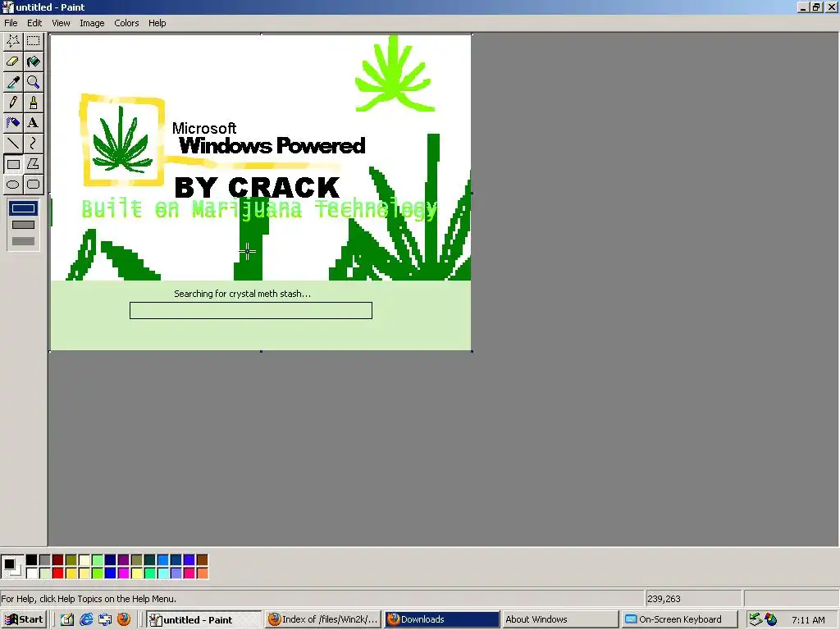This screenshot has width=840, height=630.
Task: Open the Colors menu
Action: tap(126, 23)
